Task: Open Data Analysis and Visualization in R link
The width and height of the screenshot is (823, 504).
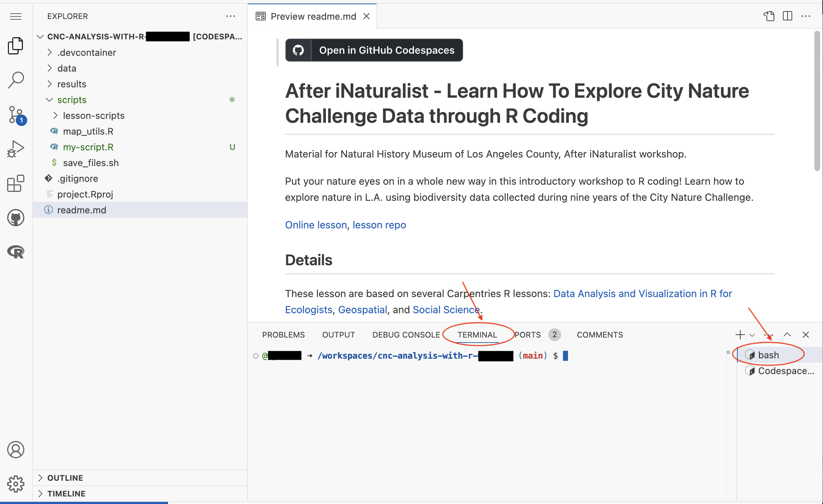Action: tap(642, 294)
